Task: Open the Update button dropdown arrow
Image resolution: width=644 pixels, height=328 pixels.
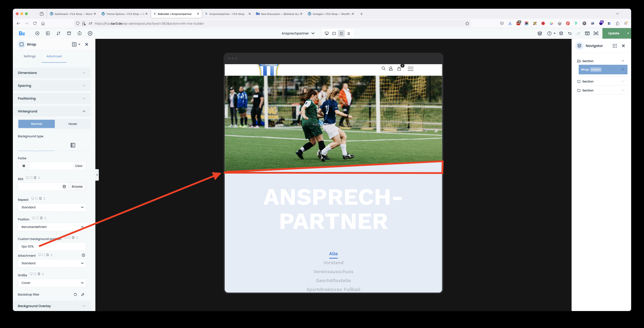Action: 628,33
